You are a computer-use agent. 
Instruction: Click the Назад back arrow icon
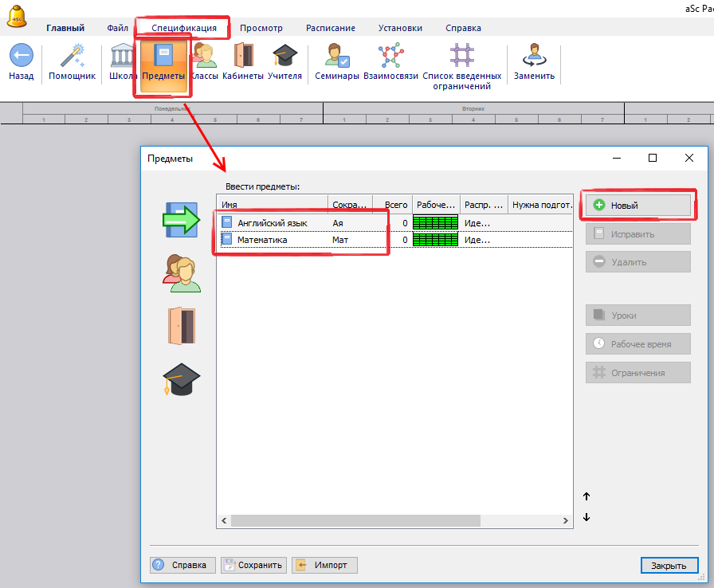tap(21, 57)
